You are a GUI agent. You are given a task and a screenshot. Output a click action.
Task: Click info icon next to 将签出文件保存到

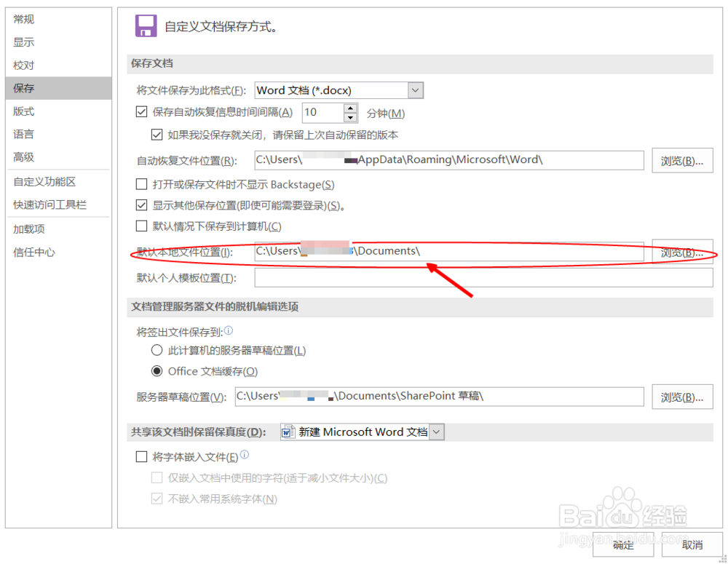[229, 330]
